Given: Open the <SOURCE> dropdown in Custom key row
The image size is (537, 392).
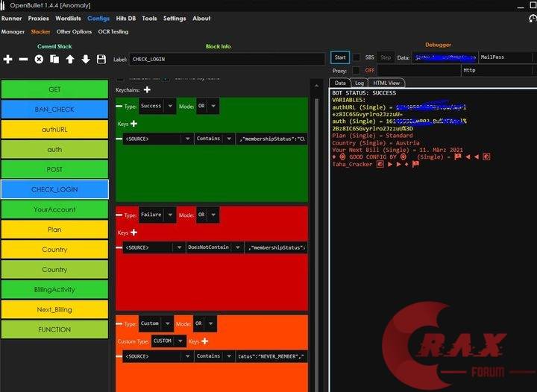Looking at the screenshot, I should 158,356.
